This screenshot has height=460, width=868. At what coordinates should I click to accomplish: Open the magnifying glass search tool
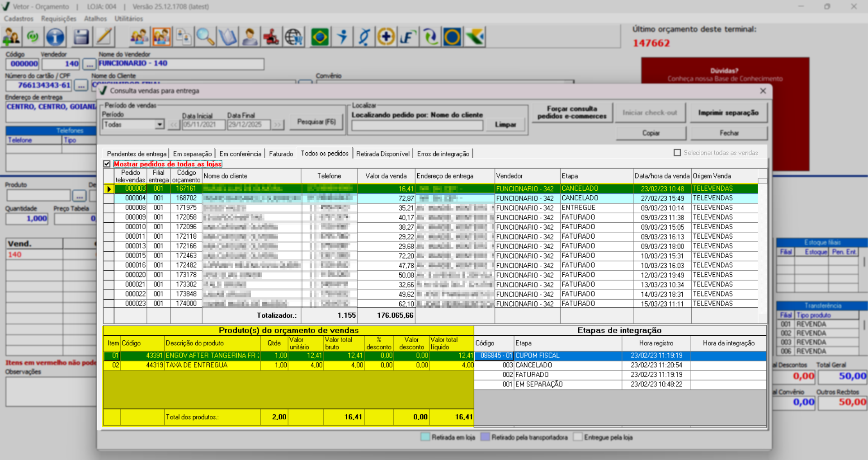[x=205, y=37]
